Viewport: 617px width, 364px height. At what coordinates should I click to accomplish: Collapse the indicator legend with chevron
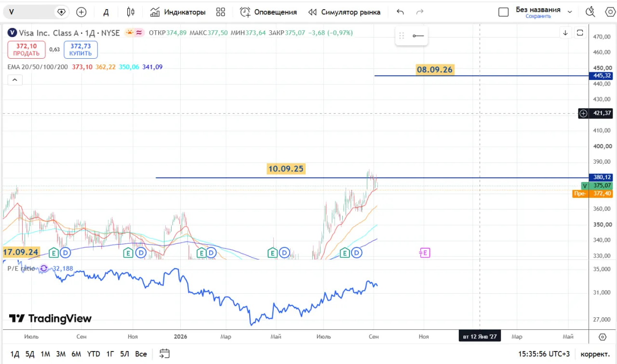14,80
